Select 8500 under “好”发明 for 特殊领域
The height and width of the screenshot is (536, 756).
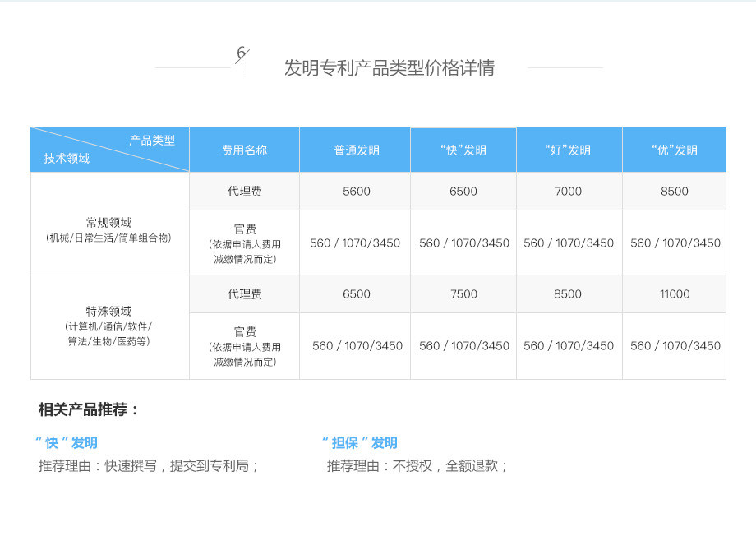[568, 294]
